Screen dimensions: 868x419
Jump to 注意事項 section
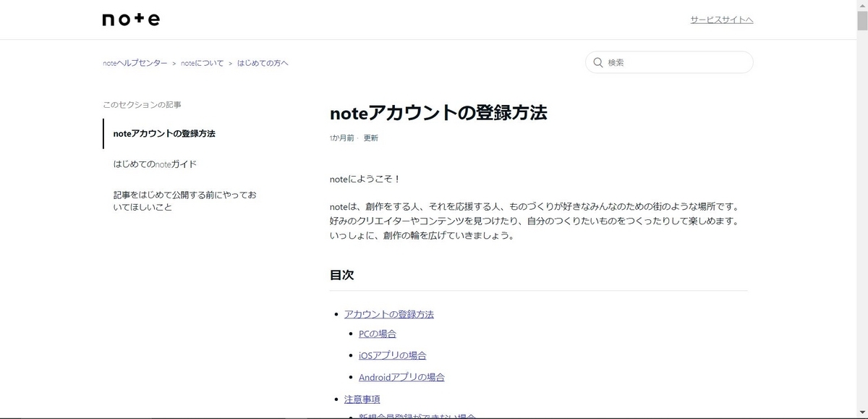(362, 399)
